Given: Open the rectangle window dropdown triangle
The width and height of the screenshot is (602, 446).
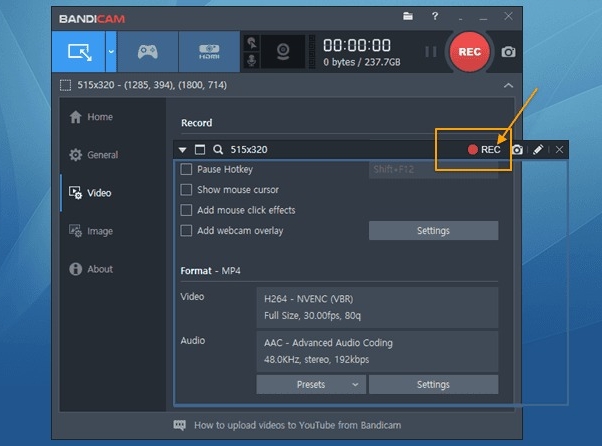Looking at the screenshot, I should 182,150.
